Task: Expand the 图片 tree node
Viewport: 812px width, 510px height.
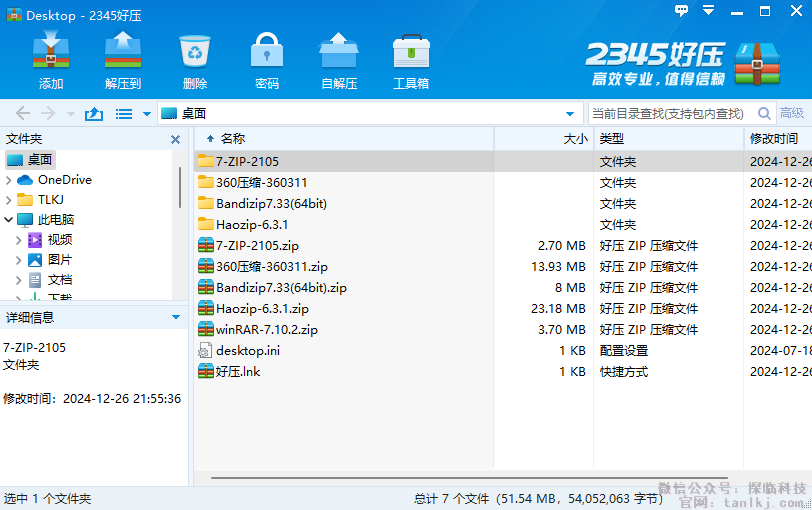Action: coord(19,260)
